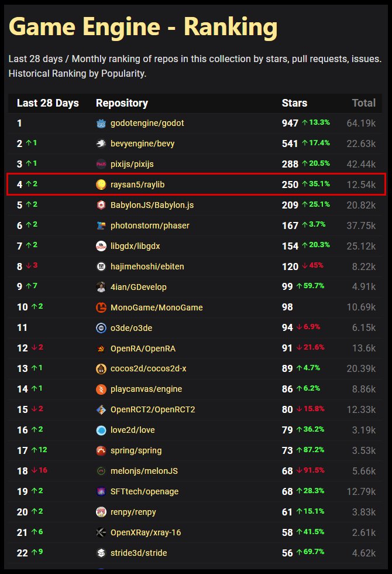The width and height of the screenshot is (392, 574).
Task: Open the playcanvas/engine repository link
Action: 146,389
